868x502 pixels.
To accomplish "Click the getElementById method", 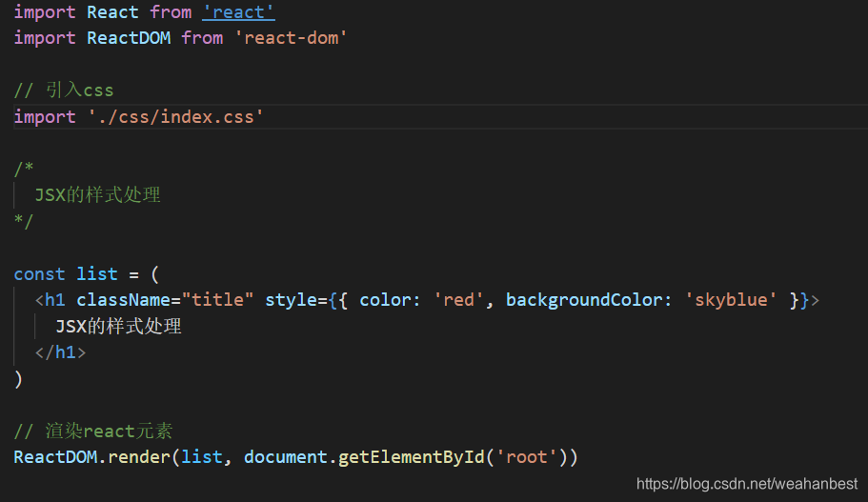I will coord(412,457).
